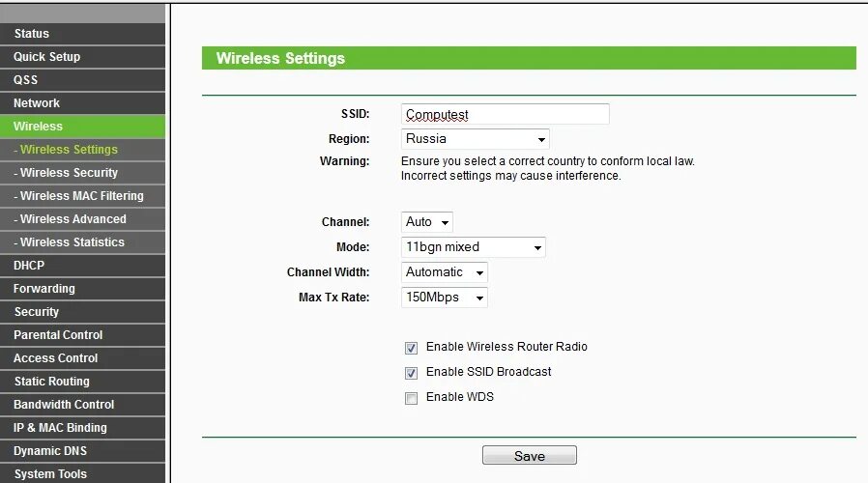This screenshot has height=483, width=868.
Task: Toggle Enable SSID Broadcast checkbox
Action: (411, 373)
